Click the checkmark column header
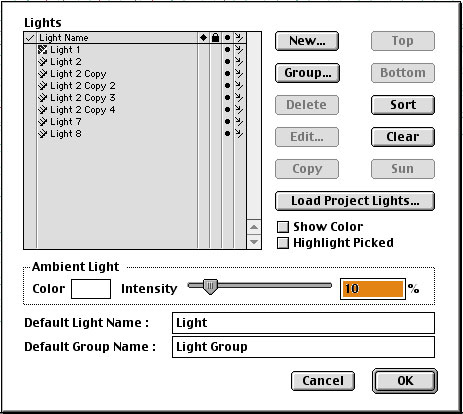Image resolution: width=463 pixels, height=414 pixels. click(30, 38)
